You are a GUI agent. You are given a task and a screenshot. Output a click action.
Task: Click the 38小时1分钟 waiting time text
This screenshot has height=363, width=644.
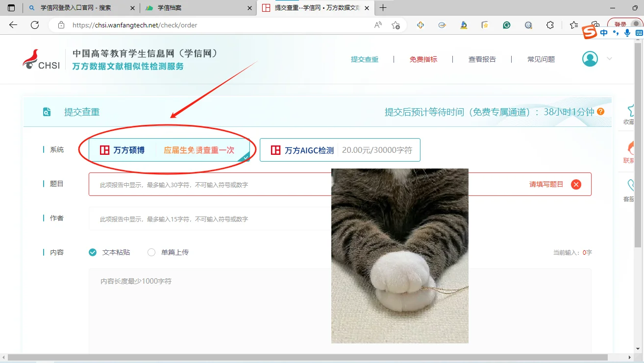click(x=569, y=112)
